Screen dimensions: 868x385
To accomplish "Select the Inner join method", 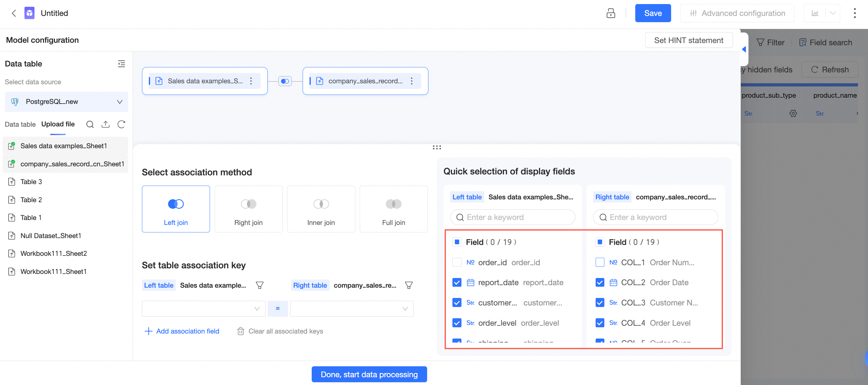I will 321,209.
